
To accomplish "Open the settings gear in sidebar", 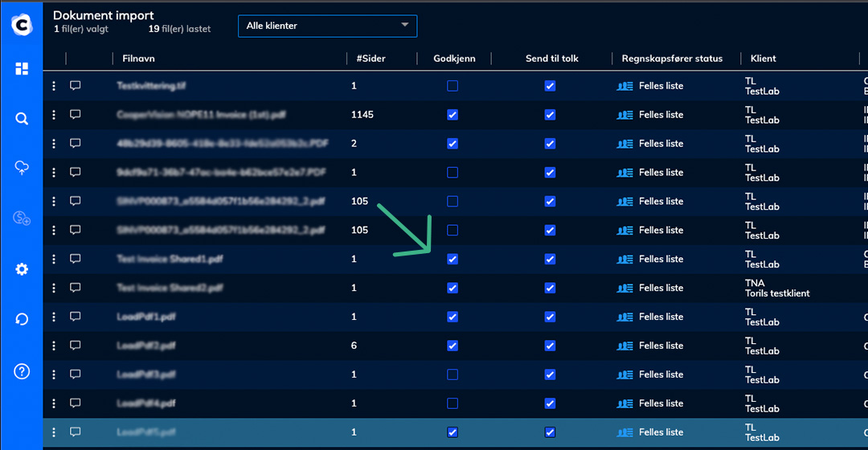I will tap(22, 269).
